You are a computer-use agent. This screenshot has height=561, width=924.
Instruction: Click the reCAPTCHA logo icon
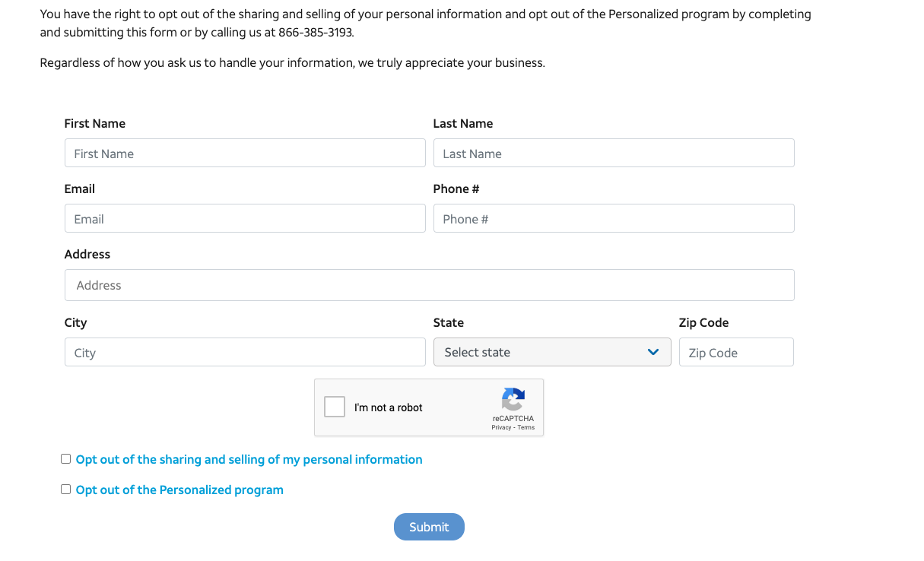[513, 400]
